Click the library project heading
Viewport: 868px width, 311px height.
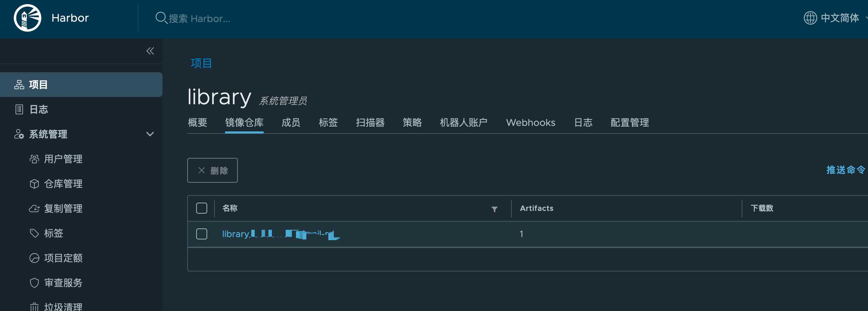tap(219, 97)
